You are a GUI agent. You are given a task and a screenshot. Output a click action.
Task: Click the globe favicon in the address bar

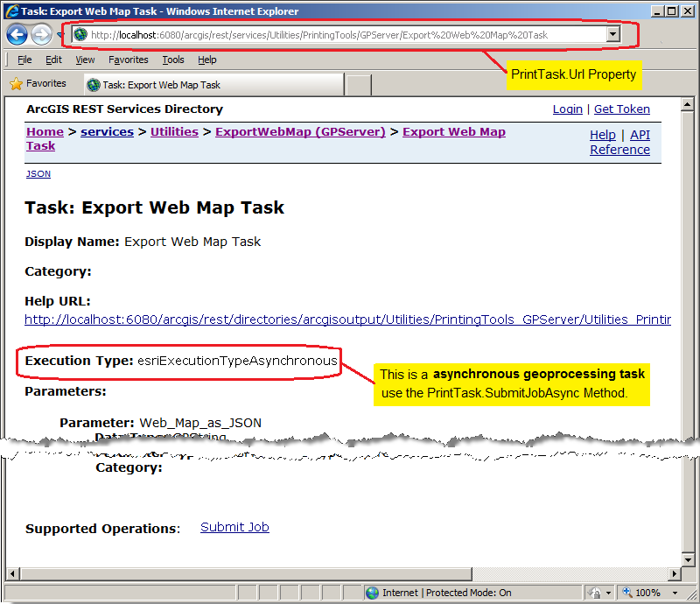coord(79,35)
